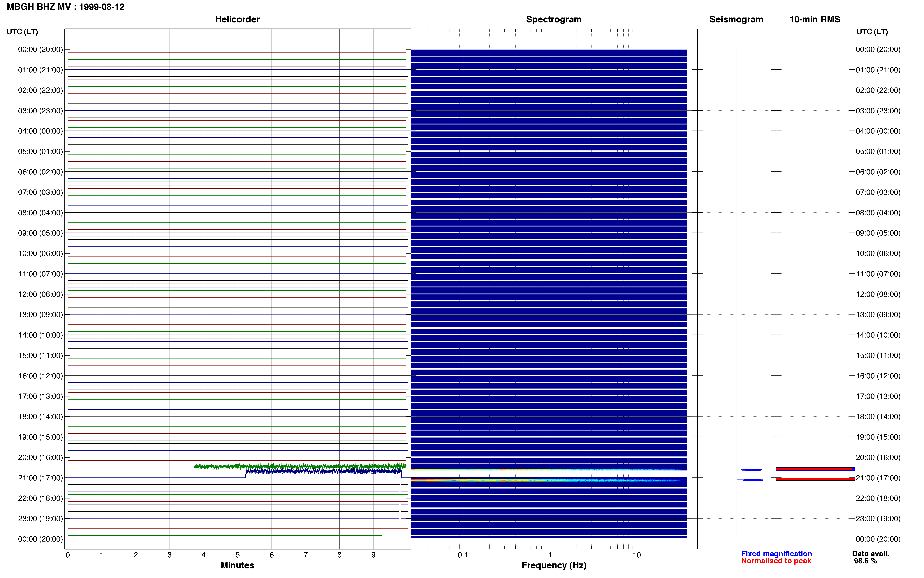
Task: Click left time label '01:00 (21:00)'
Action: click(41, 70)
